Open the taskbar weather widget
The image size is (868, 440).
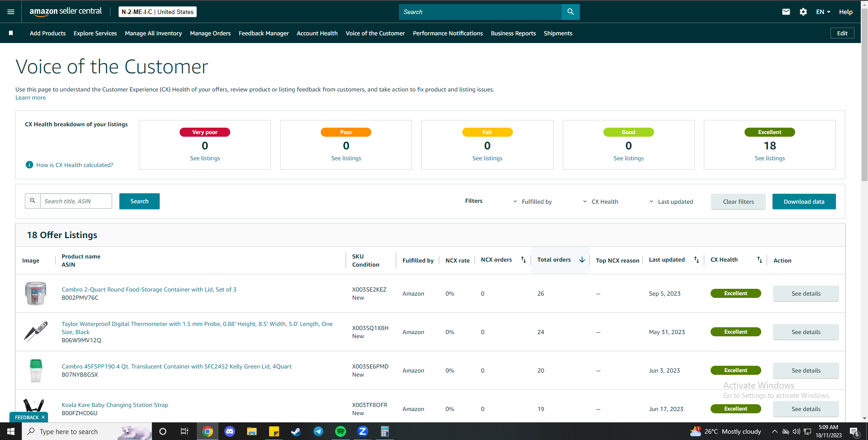tap(725, 431)
